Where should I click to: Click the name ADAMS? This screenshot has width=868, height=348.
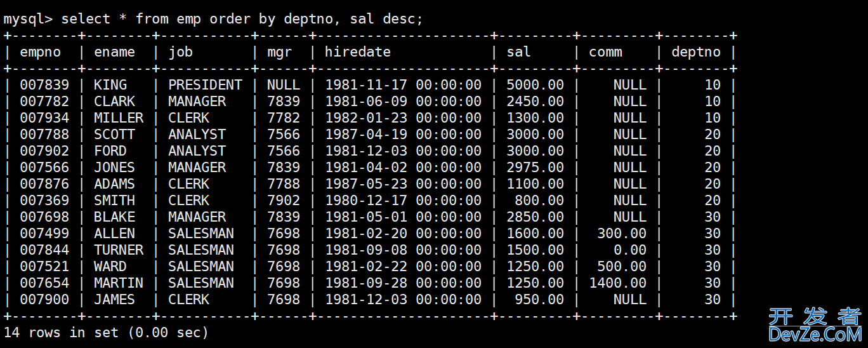click(x=114, y=184)
